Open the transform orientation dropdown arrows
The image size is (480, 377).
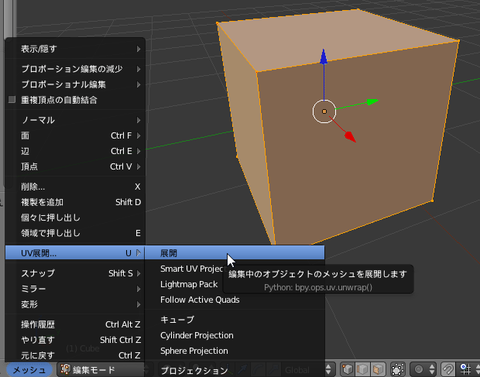(x=328, y=369)
